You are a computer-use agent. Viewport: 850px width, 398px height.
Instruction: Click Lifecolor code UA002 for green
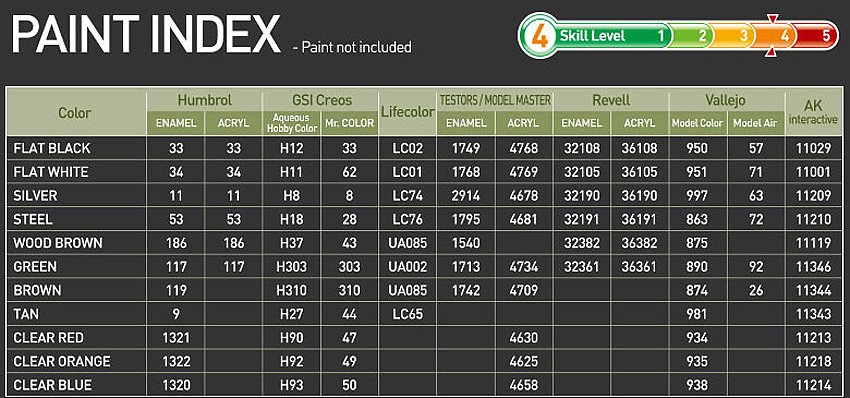pyautogui.click(x=408, y=267)
